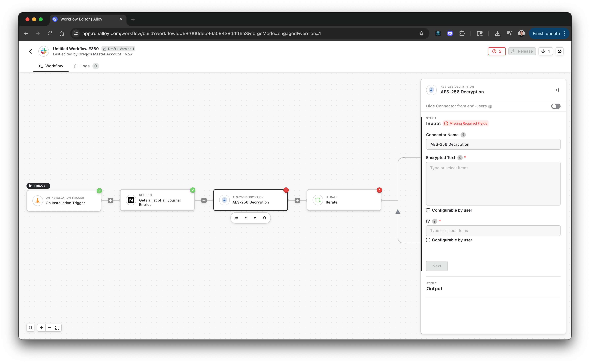
Task: Click the rename pencil icon under AES-256 node
Action: point(246,218)
